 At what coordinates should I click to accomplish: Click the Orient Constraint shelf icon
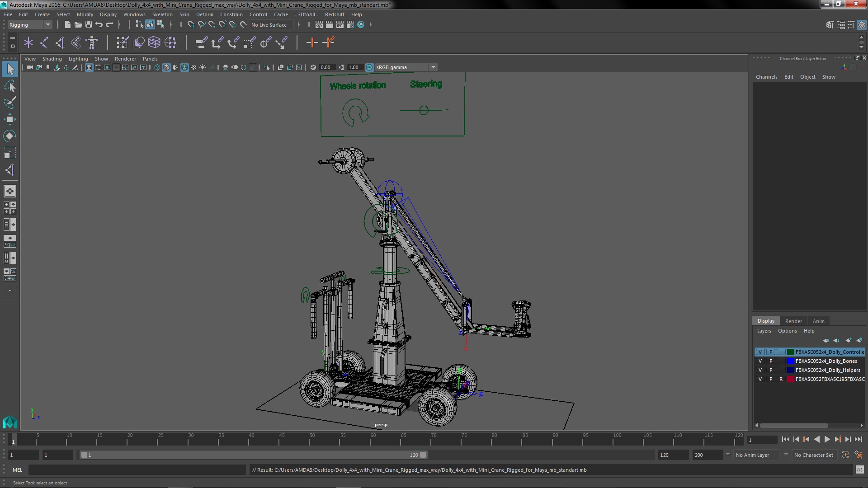(233, 42)
